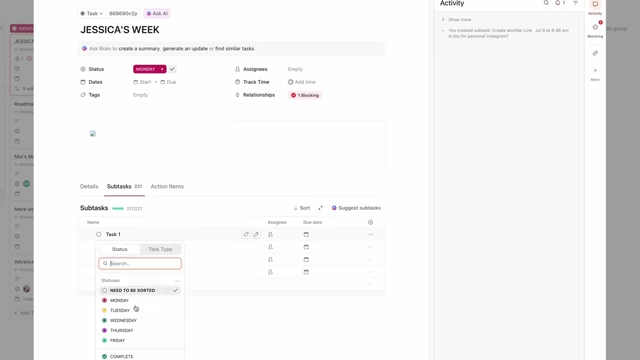Open the Ask AI button
Viewport: 640px width, 360px height.
point(157,13)
